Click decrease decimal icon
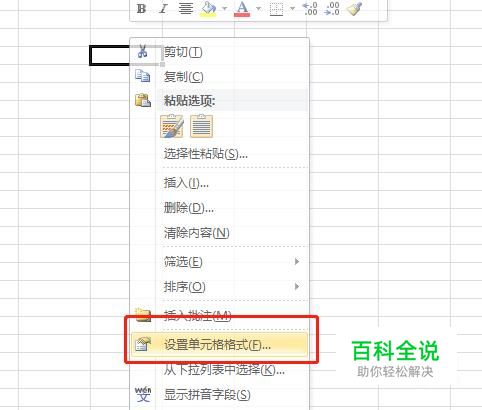Viewport: 482px width, 410px height. (332, 8)
